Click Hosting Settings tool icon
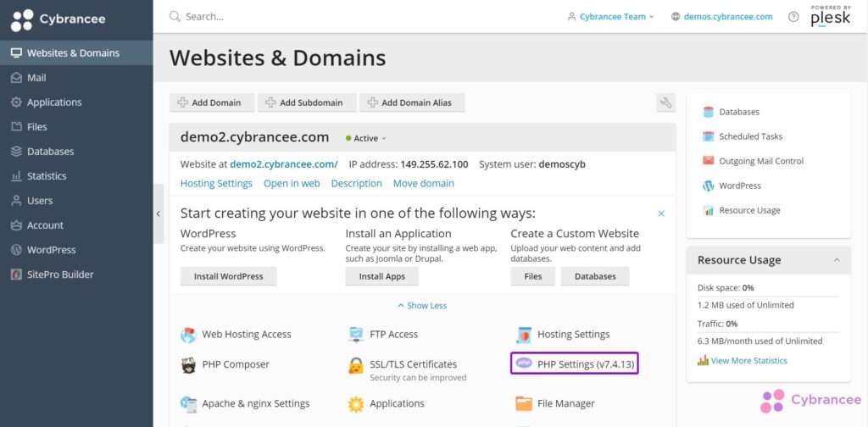This screenshot has height=427, width=868. pos(524,335)
